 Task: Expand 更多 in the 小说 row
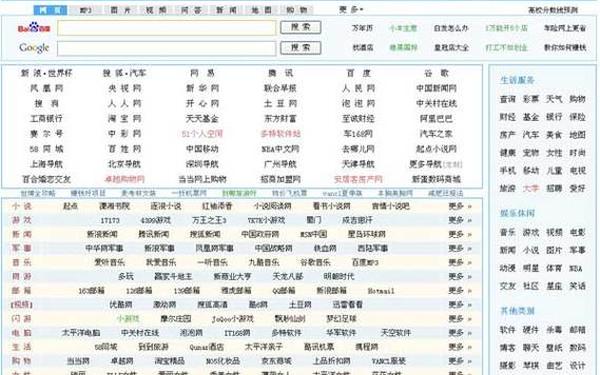click(x=460, y=206)
